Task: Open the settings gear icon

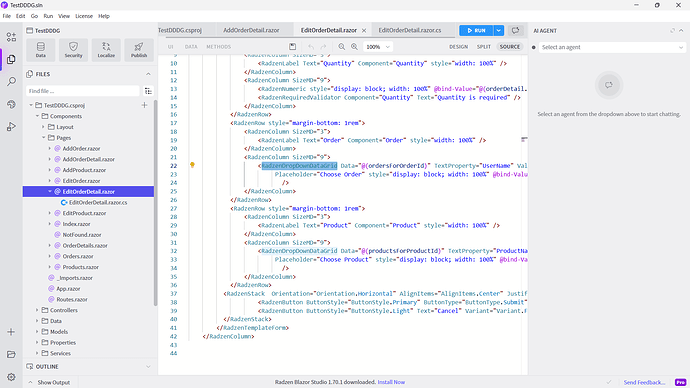Action: (x=11, y=377)
